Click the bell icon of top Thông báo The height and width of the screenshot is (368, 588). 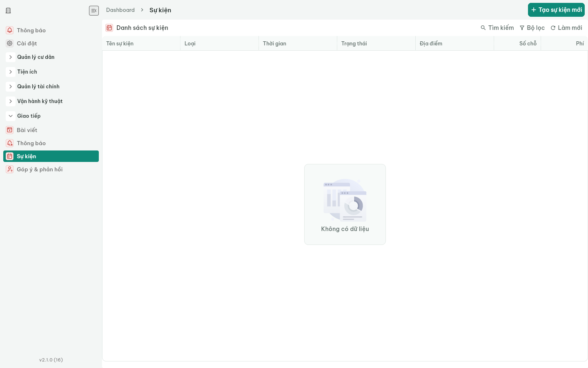click(10, 30)
